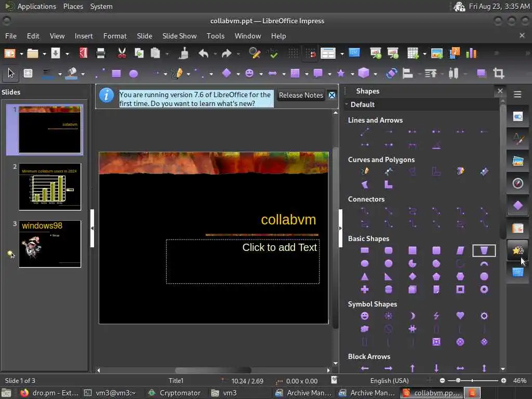
Task: Click the Rotate tool icon
Action: click(391, 73)
